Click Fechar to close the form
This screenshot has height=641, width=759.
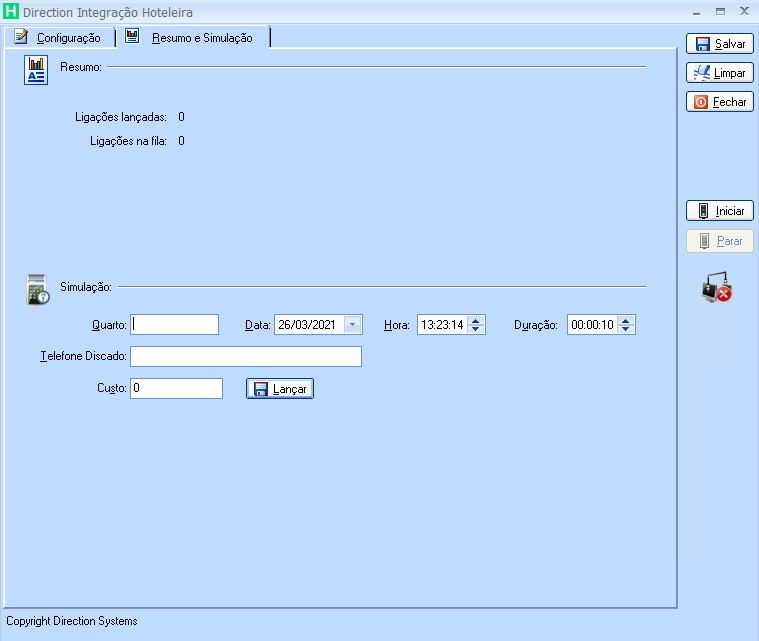[x=720, y=102]
